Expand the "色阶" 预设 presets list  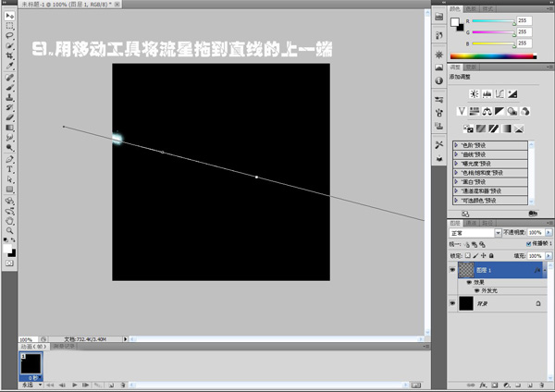point(456,144)
